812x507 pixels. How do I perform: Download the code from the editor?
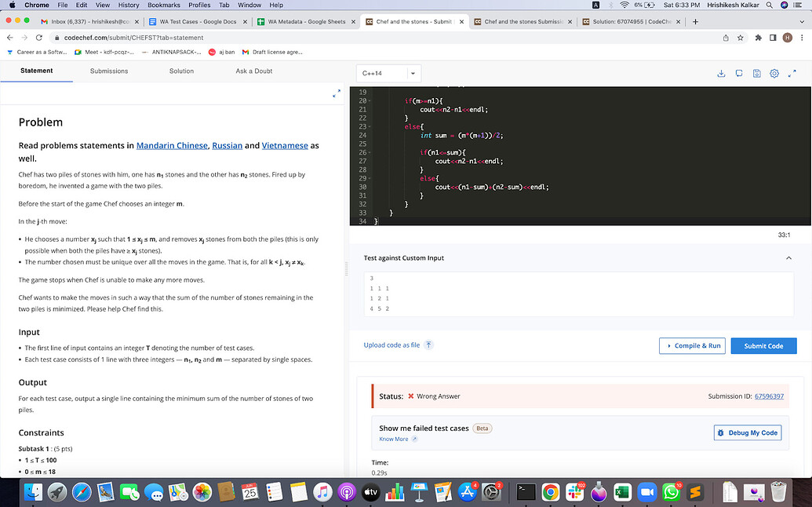(x=721, y=72)
